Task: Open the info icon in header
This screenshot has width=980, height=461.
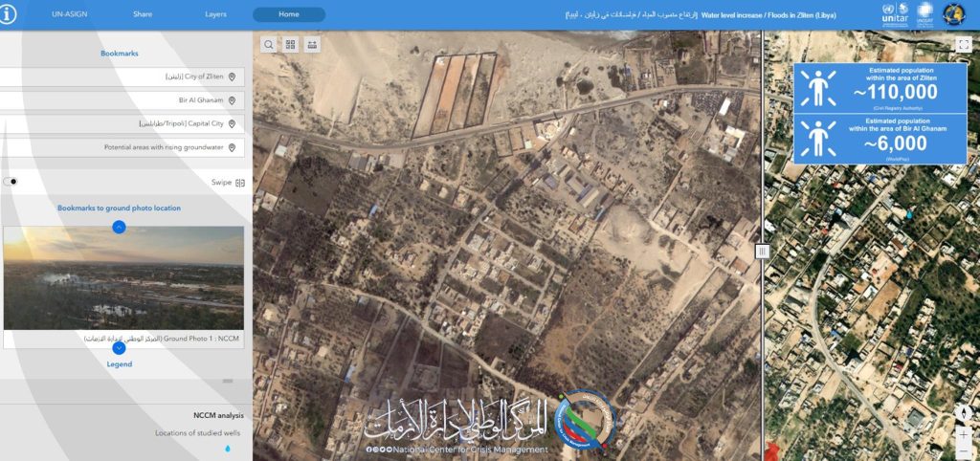Action: pyautogui.click(x=7, y=13)
